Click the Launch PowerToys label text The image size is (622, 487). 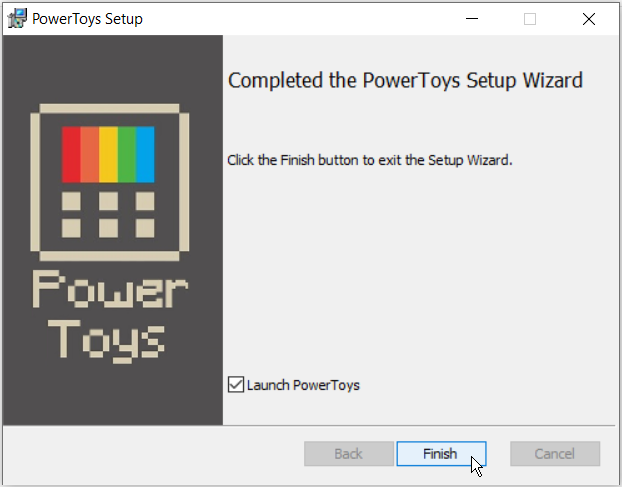point(303,385)
